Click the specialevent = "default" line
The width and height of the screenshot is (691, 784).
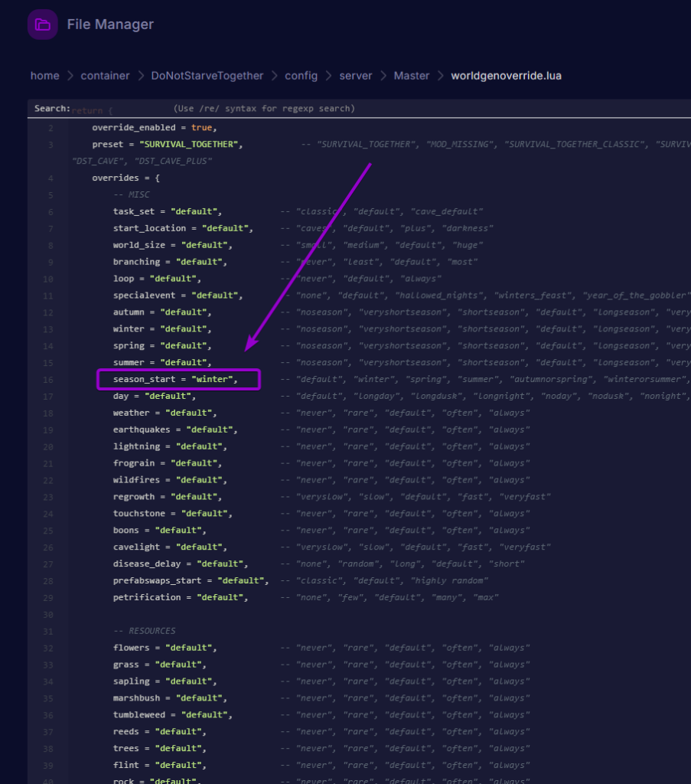point(178,295)
